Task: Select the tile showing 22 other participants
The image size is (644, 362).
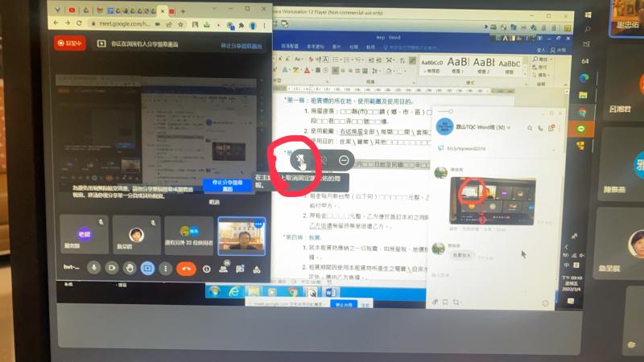Action: [188, 236]
